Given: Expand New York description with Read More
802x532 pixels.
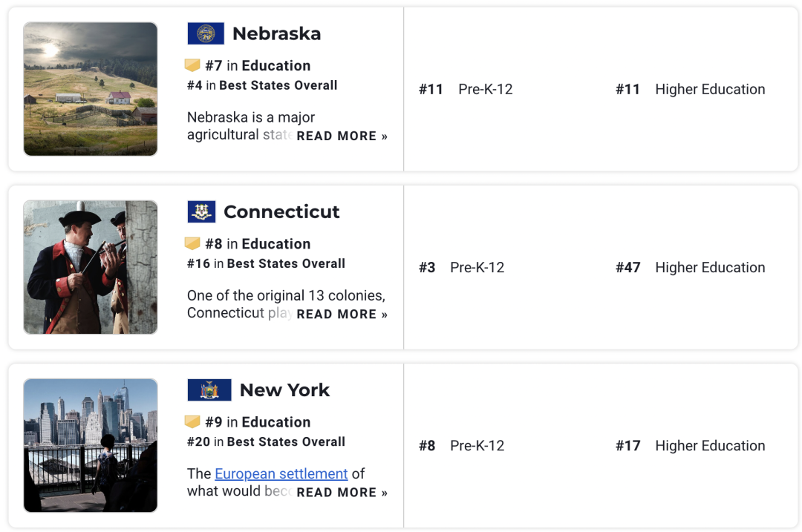Looking at the screenshot, I should coord(342,492).
